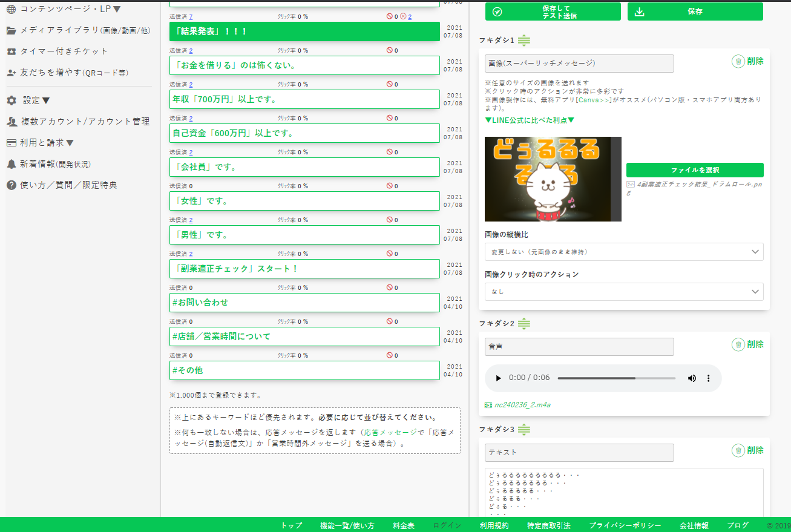Image resolution: width=791 pixels, height=532 pixels.
Task: Select the #店舗/営業時間について keyword
Action: (x=304, y=337)
